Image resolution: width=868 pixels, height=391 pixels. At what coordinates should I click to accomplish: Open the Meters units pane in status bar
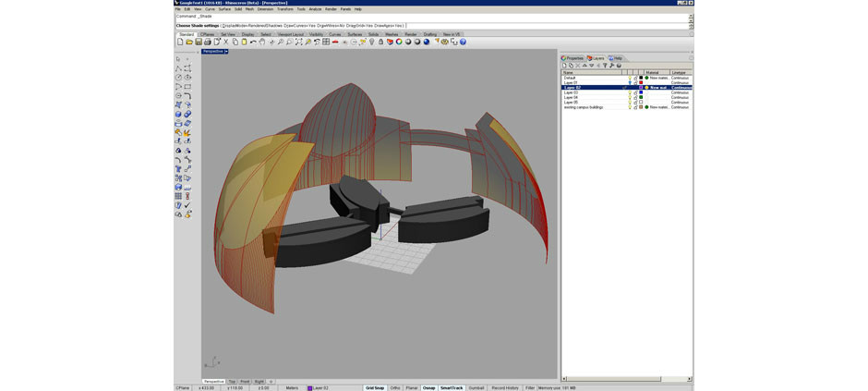pos(292,388)
